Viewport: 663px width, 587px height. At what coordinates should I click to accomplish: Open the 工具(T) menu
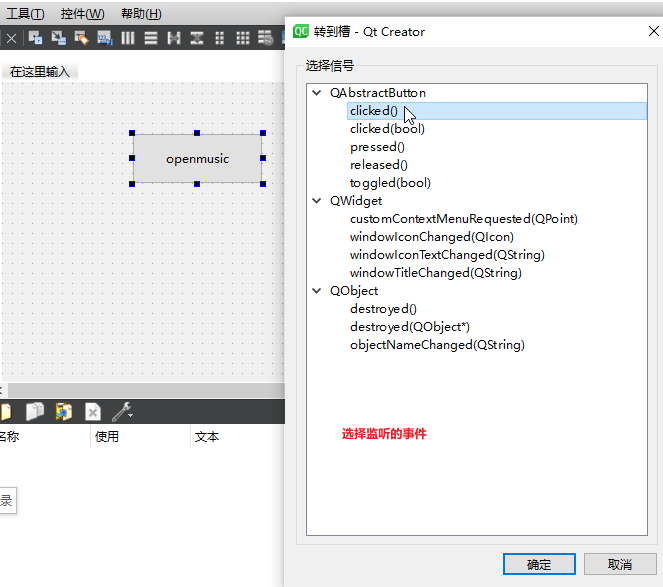point(25,14)
